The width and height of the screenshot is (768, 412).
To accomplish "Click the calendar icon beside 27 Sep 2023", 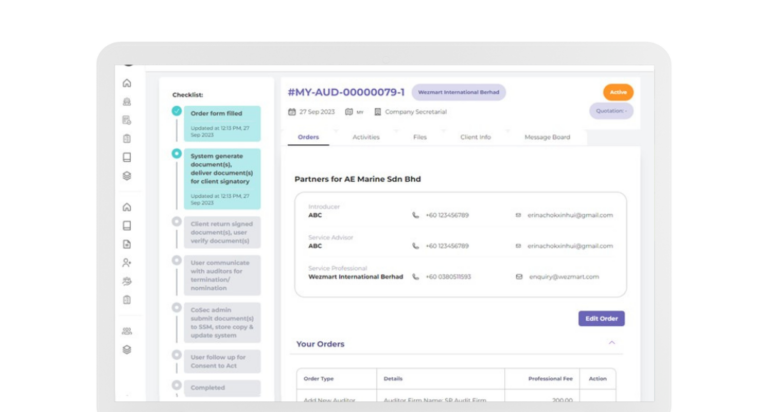I will [x=292, y=112].
